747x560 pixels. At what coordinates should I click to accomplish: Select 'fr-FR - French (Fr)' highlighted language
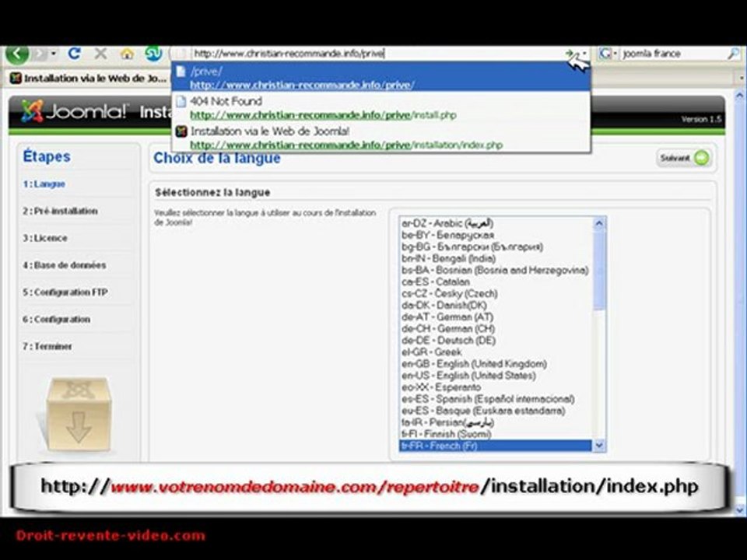pos(496,446)
